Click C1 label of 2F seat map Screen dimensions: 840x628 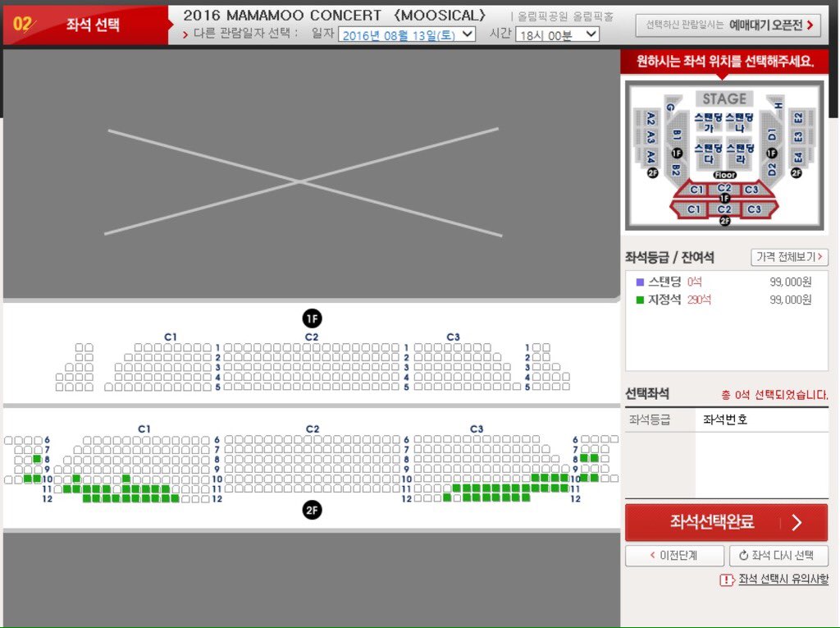[x=144, y=429]
